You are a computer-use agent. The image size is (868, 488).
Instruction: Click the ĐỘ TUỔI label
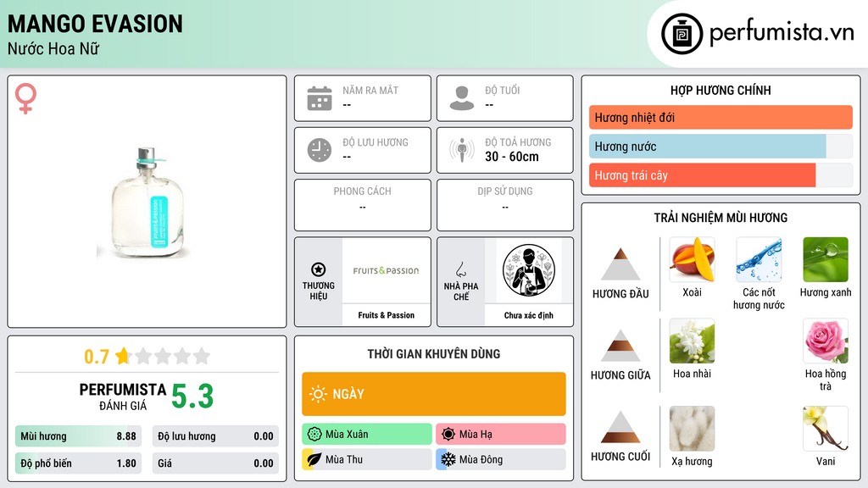point(503,90)
